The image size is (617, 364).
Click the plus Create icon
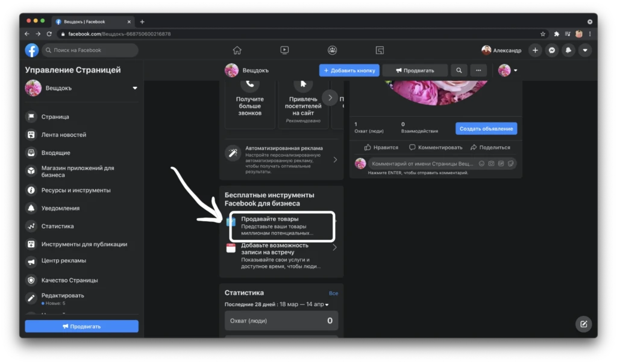pyautogui.click(x=535, y=51)
